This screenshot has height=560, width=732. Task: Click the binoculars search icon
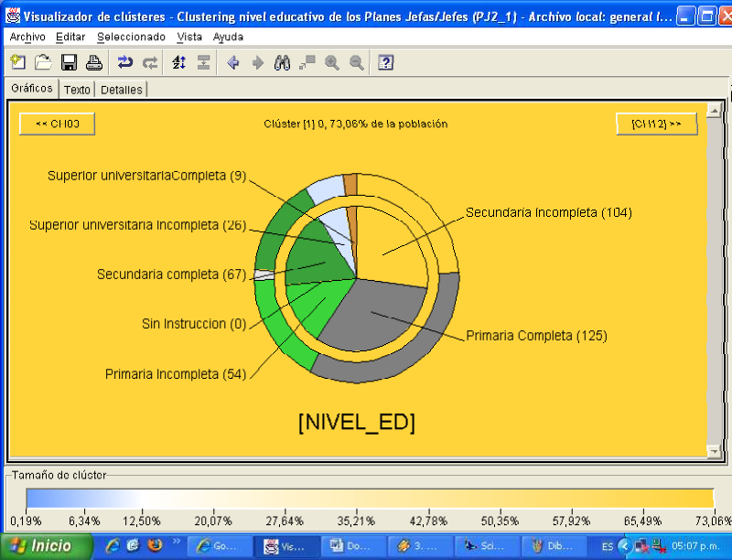tap(283, 62)
